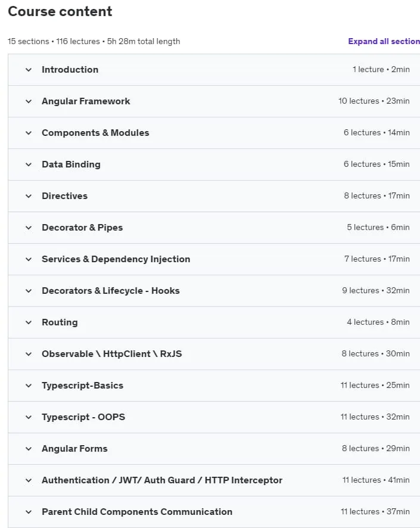This screenshot has height=528, width=420.
Task: Expand the Routing section chevron
Action: tap(29, 322)
